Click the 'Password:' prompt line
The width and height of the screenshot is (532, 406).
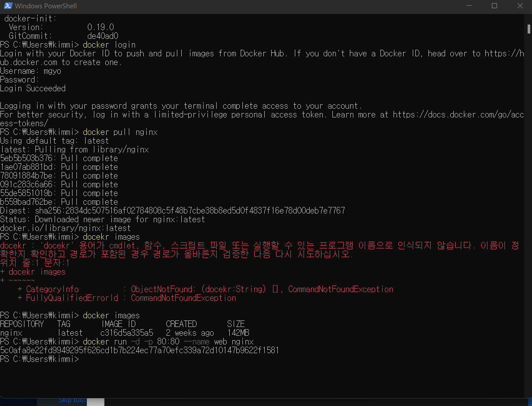tap(20, 79)
